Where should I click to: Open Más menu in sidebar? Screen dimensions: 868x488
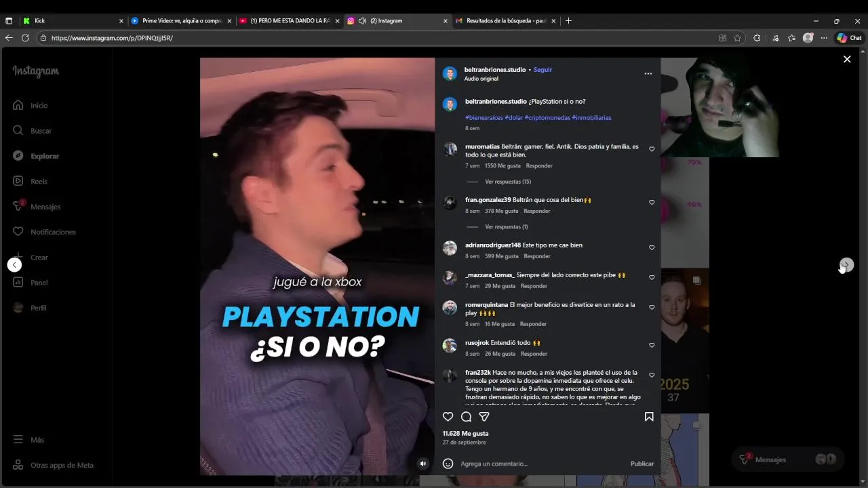[28, 440]
